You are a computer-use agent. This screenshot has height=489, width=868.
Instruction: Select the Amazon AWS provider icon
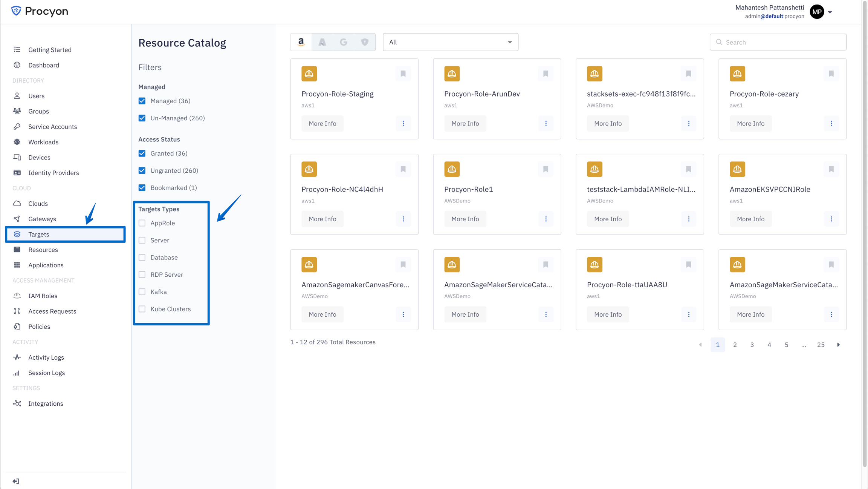point(301,42)
